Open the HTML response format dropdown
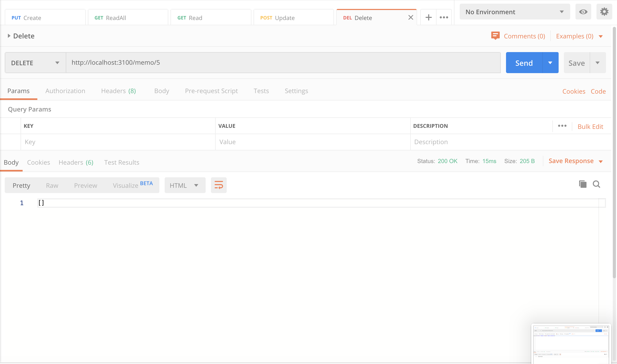617x364 pixels. [x=185, y=185]
